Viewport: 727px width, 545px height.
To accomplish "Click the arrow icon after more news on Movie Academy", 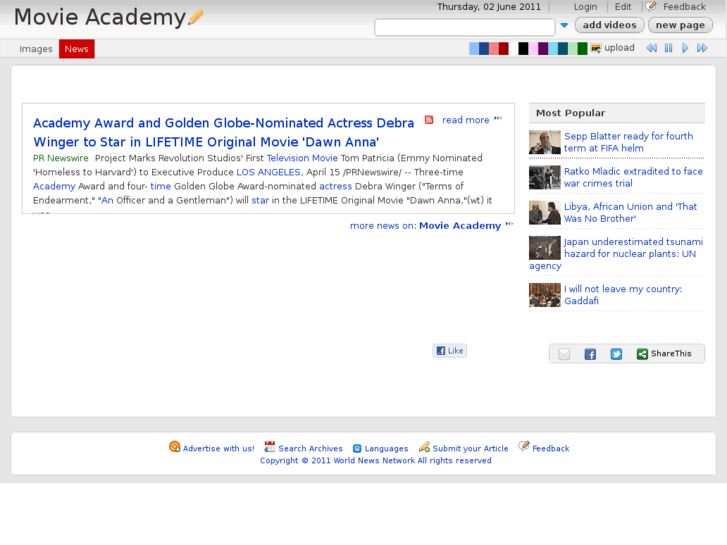I will (x=510, y=224).
